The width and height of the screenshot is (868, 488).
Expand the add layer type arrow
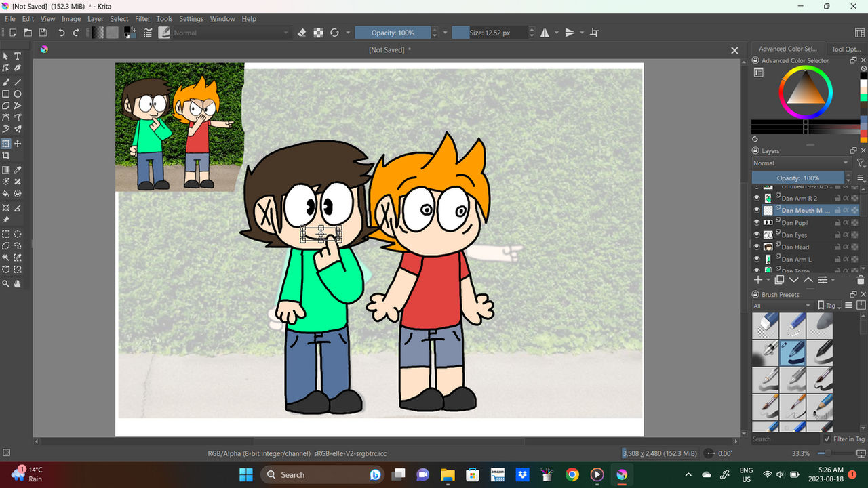click(768, 280)
